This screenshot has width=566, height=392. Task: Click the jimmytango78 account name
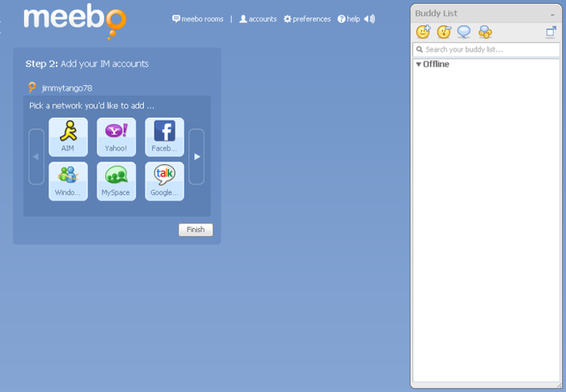(x=67, y=88)
